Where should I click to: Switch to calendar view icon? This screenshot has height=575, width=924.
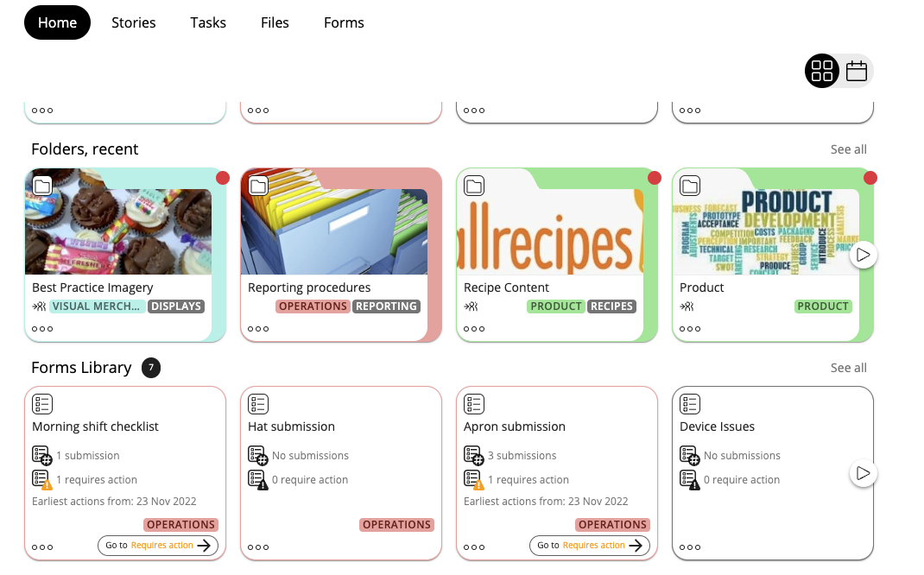pyautogui.click(x=857, y=72)
